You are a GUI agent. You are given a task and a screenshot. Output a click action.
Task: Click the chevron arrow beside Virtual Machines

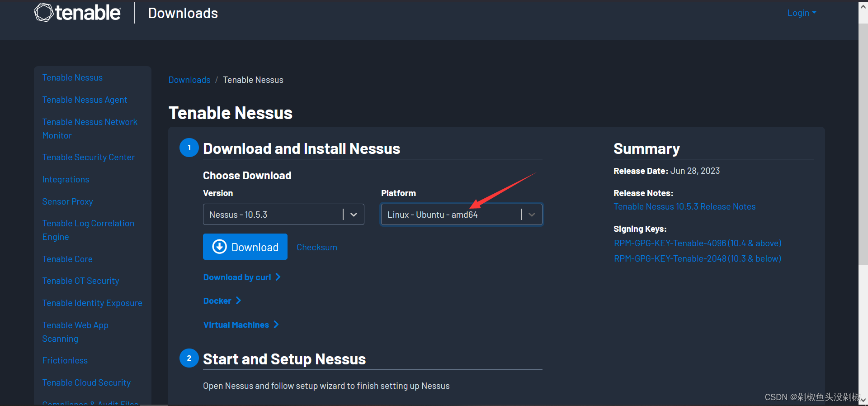coord(276,325)
